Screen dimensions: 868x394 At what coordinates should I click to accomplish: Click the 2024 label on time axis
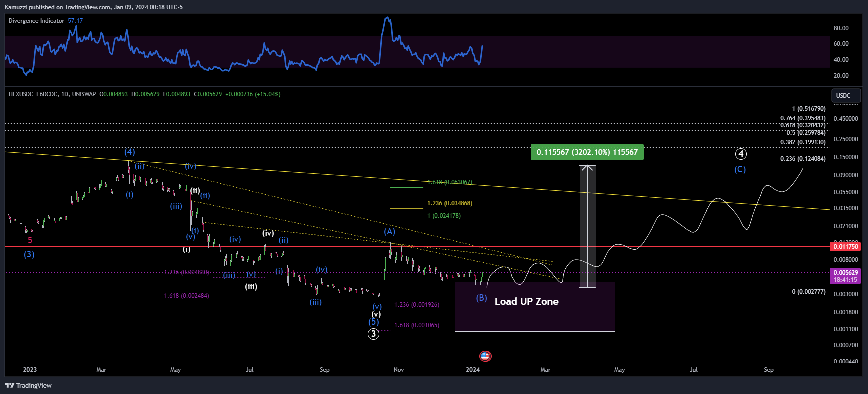(x=473, y=370)
